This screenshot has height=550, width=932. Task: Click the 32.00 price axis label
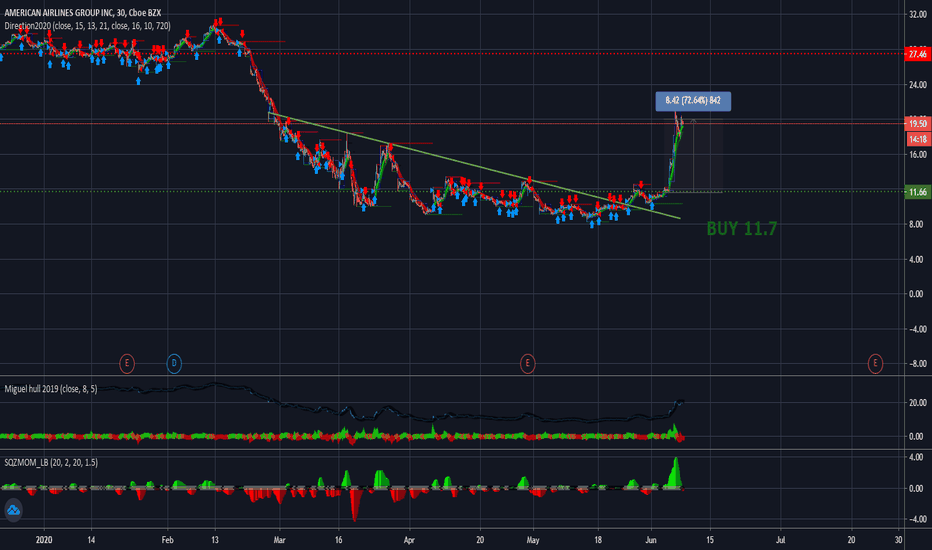tap(918, 15)
